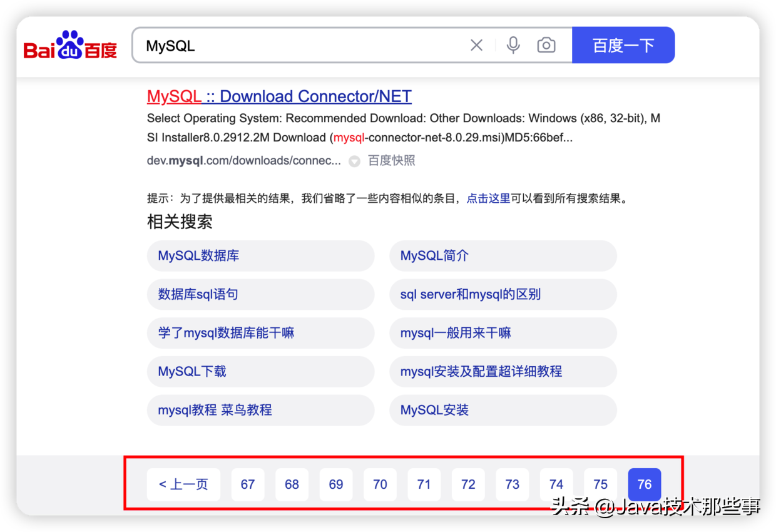Open Baidu image search via camera icon

click(546, 44)
